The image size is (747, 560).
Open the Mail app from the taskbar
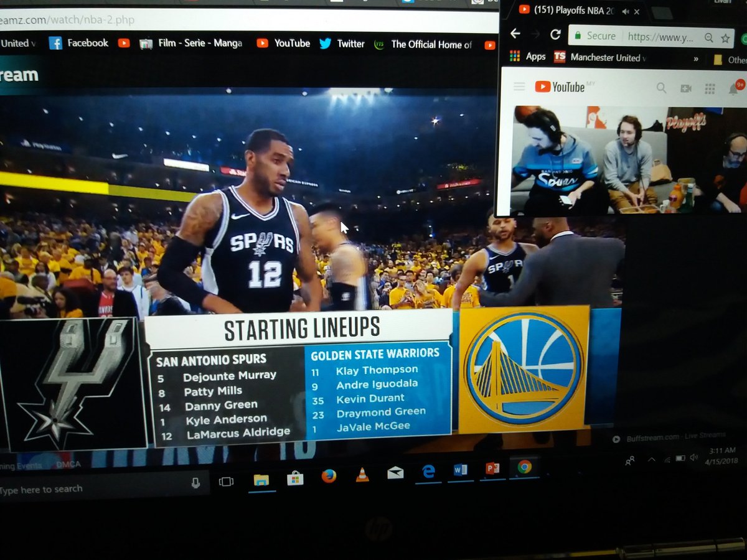(x=395, y=473)
